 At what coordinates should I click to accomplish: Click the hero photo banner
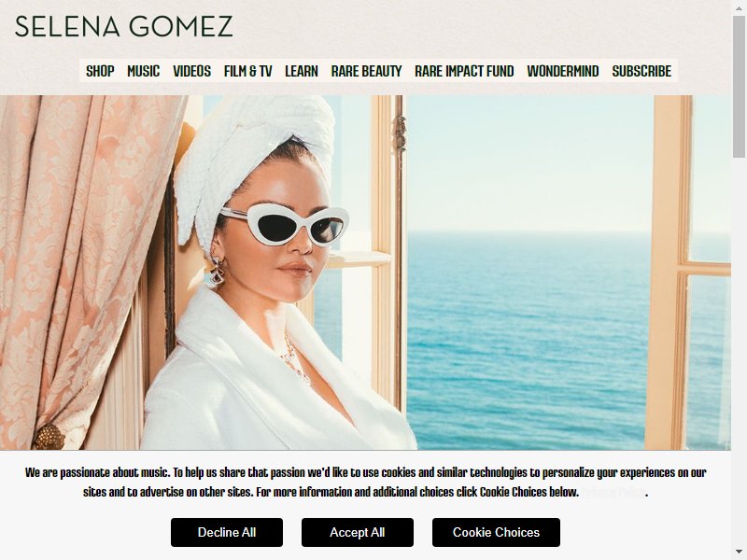(365, 273)
